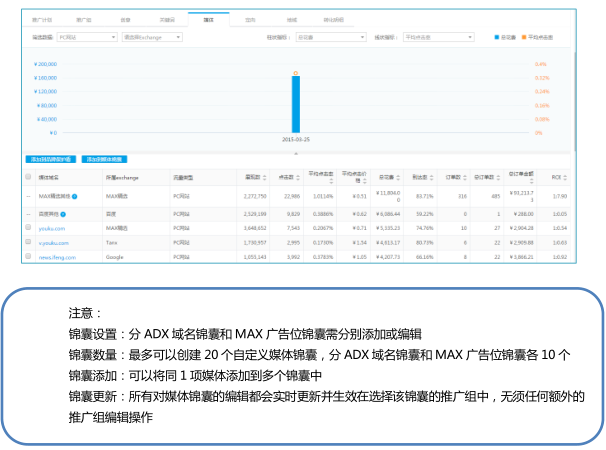Tick the checkbox for youku.com row
The height and width of the screenshot is (450, 606).
29,228
